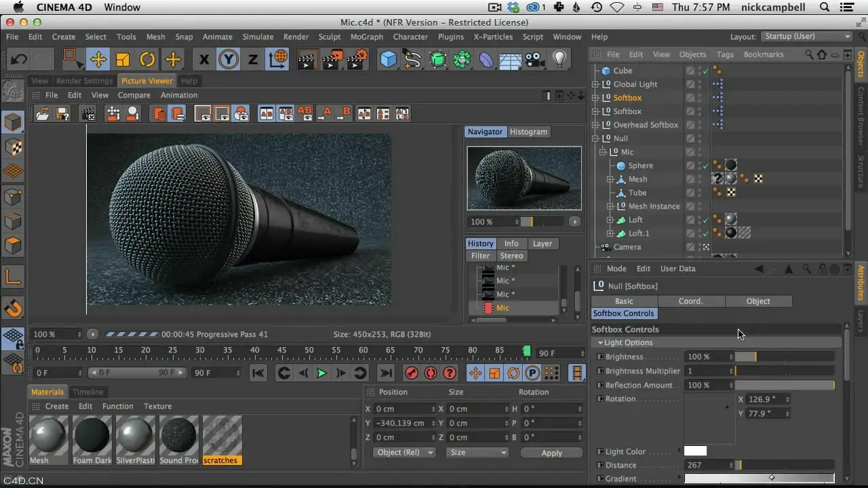Click the light bulb Light object icon
The image size is (868, 488).
[559, 60]
